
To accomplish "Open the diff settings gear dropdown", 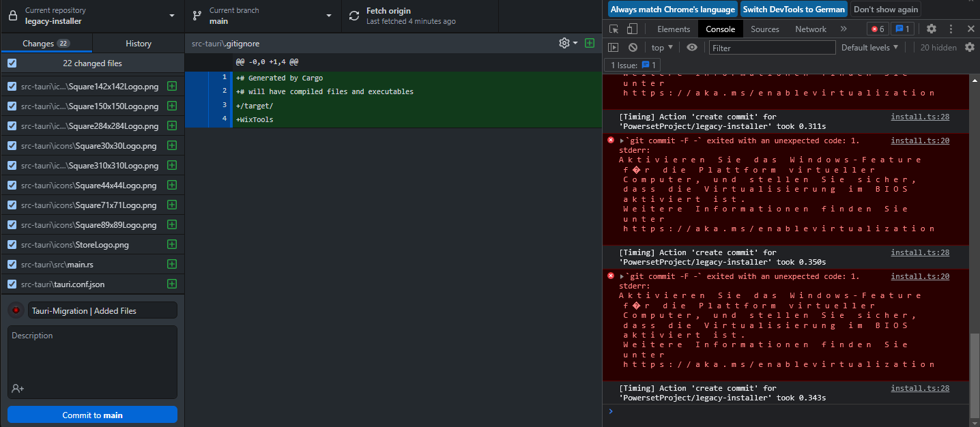I will (x=568, y=43).
